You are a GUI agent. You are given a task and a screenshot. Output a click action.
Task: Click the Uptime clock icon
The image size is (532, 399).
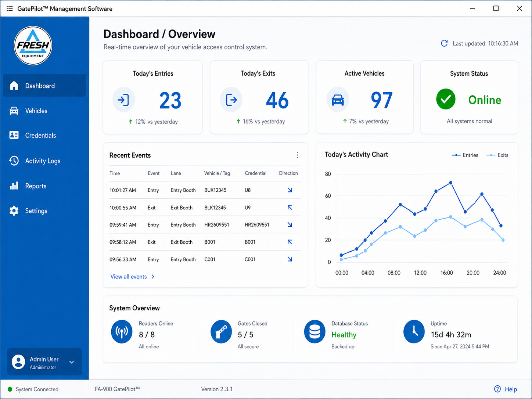414,331
